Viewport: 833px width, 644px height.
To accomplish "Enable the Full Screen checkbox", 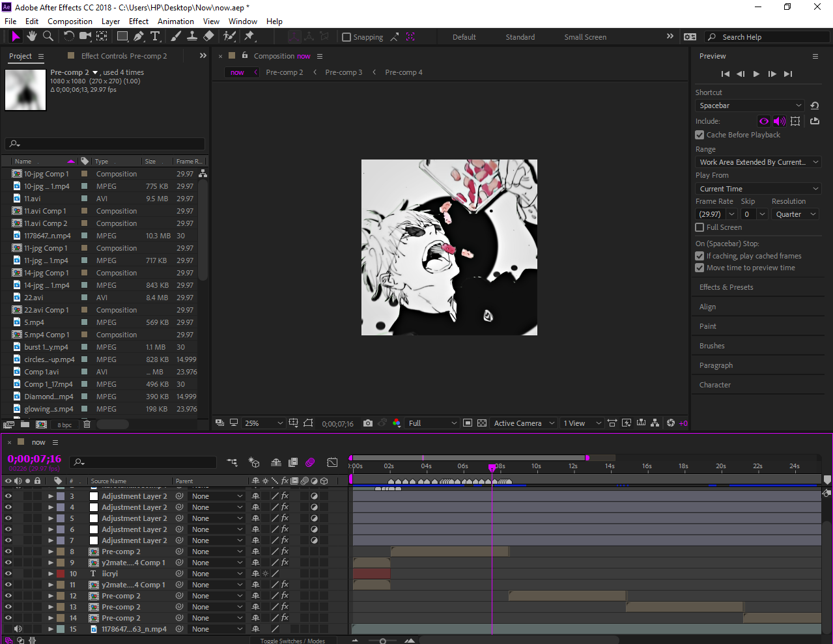I will [699, 227].
